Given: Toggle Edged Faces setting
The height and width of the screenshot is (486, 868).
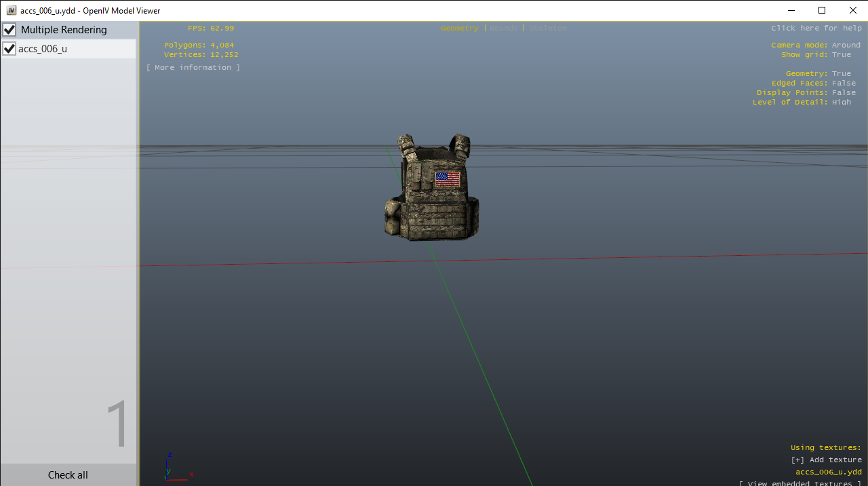Looking at the screenshot, I should click(x=844, y=83).
